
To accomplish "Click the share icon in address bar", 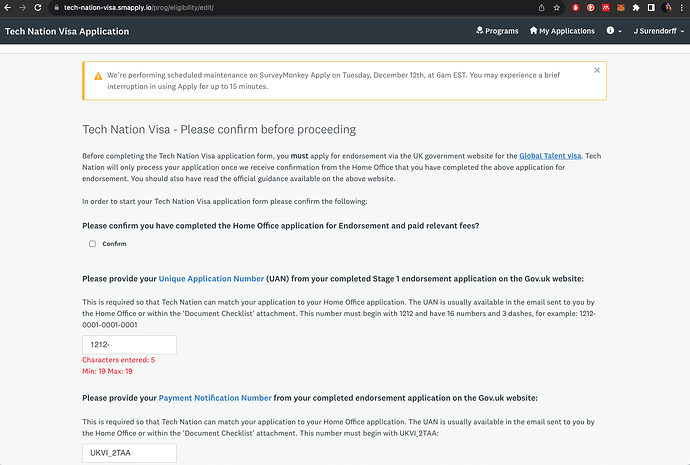I will coord(541,7).
